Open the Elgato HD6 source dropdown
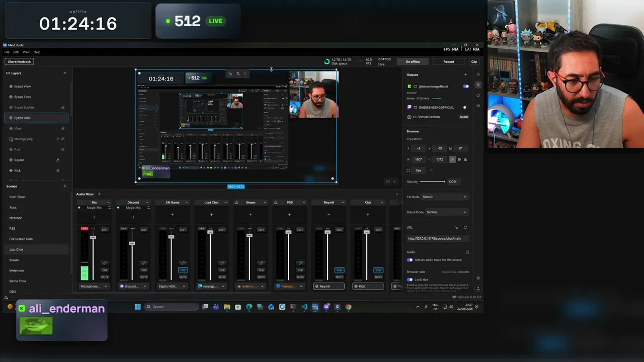This screenshot has width=644, height=362. coord(173,286)
